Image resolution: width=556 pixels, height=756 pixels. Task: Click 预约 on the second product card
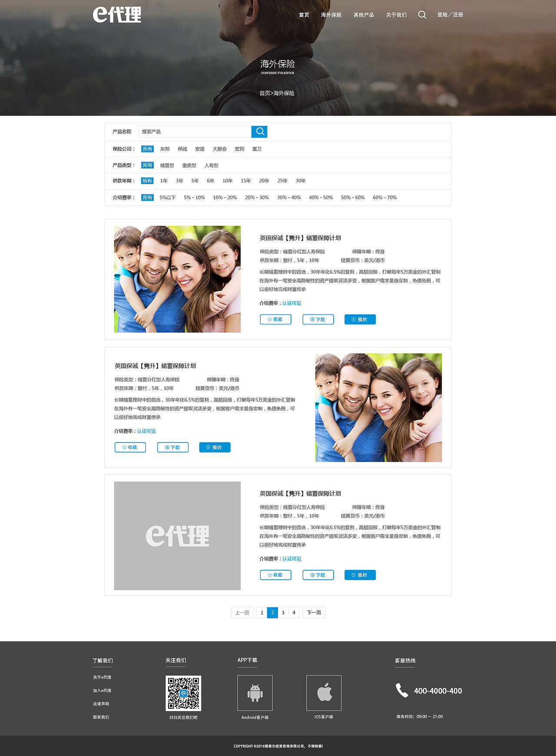click(215, 447)
